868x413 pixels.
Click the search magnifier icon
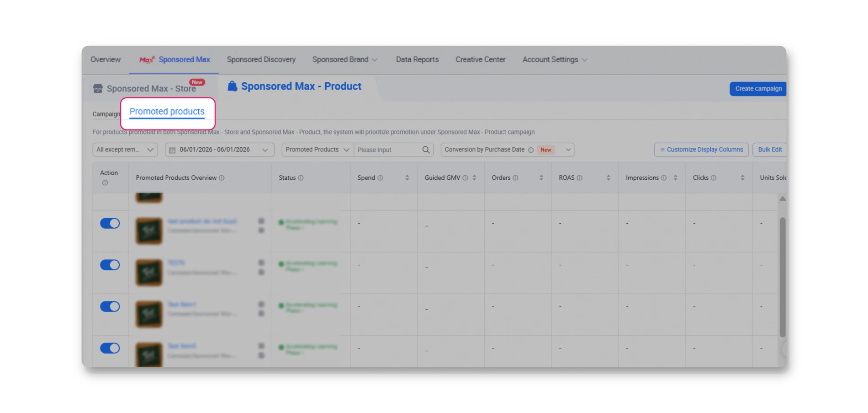(426, 150)
